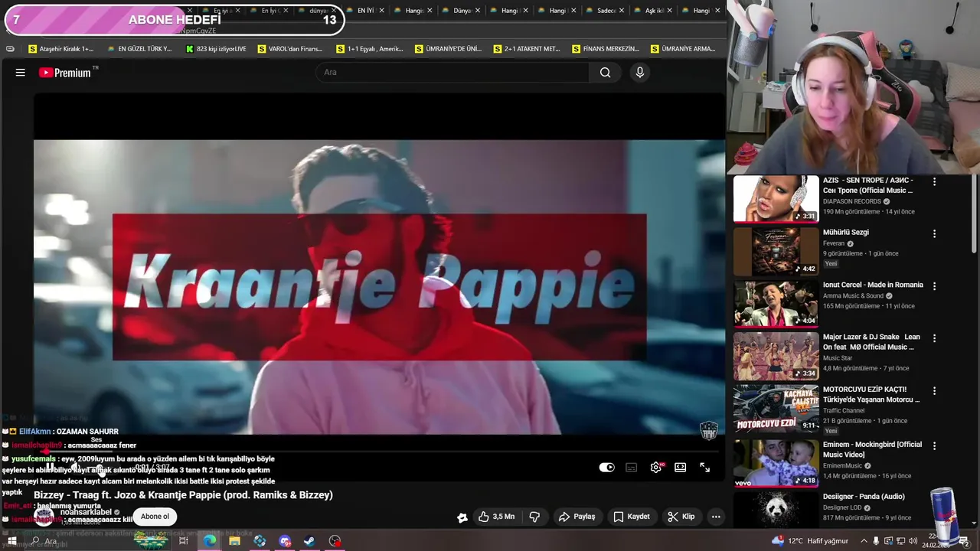This screenshot has height=551, width=980.
Task: Open tray microphone indicator icon
Action: pos(876,541)
